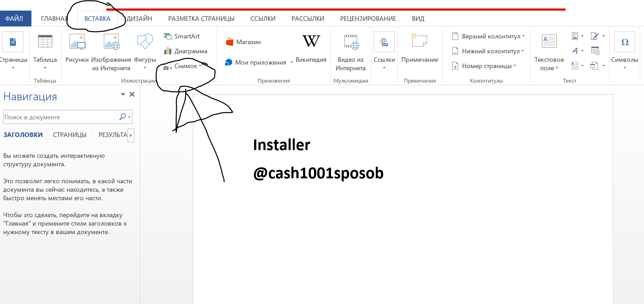Image resolution: width=644 pixels, height=304 pixels.
Task: Add a Примечание (Comment) note icon
Action: [x=419, y=40]
